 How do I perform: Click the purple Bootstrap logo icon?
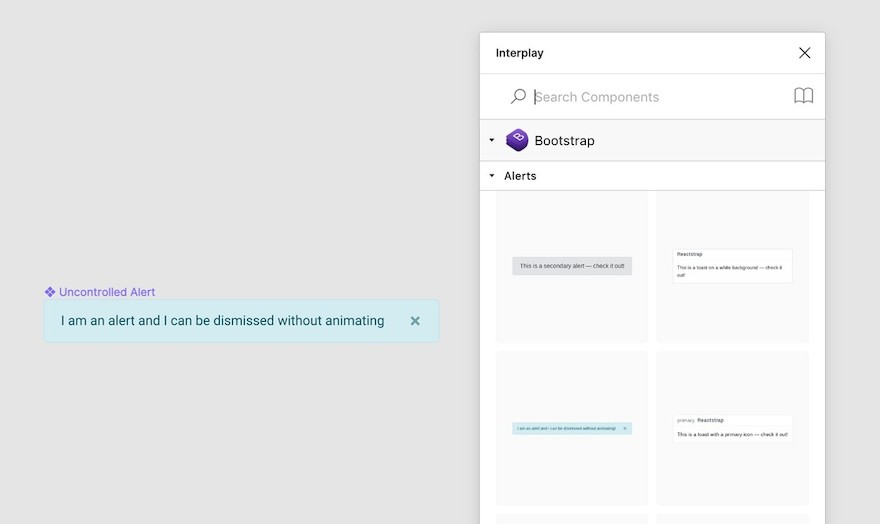coord(517,140)
